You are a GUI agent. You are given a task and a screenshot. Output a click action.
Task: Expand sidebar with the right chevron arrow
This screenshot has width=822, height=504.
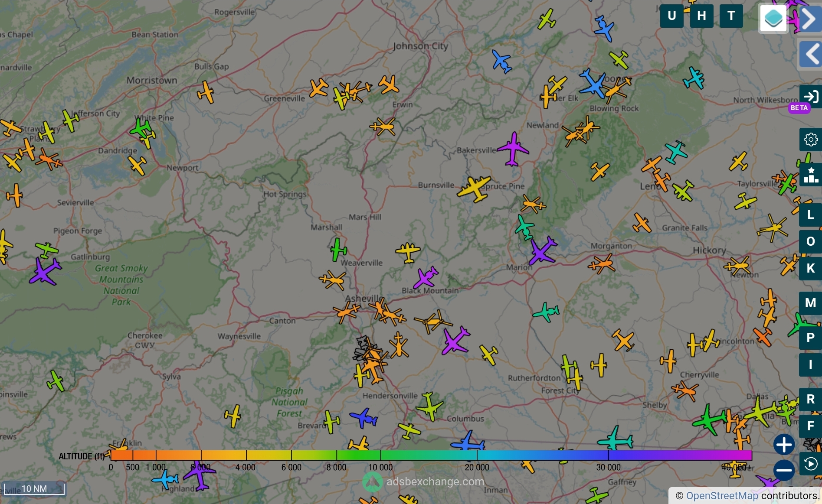[809, 19]
